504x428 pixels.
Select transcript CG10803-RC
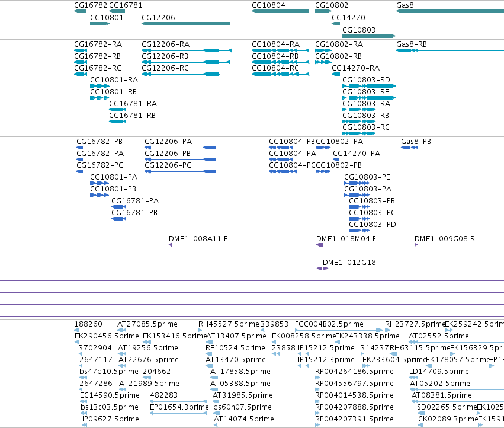[x=366, y=127]
